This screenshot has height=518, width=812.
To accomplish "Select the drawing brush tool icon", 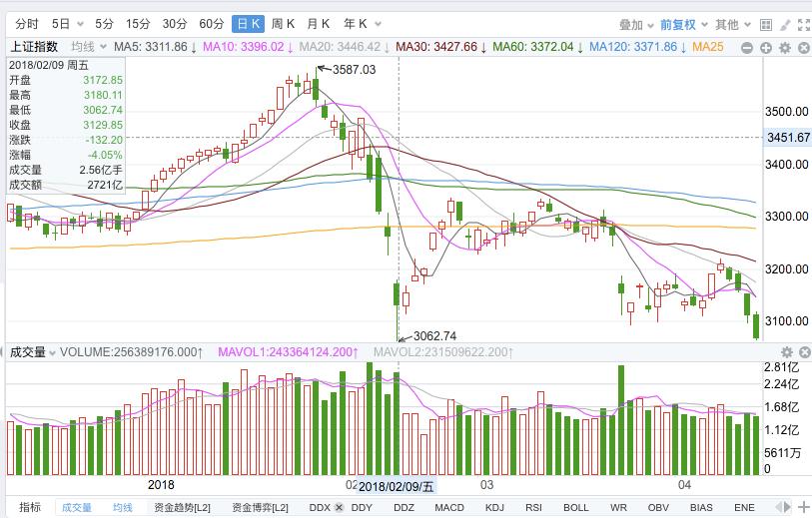I will (785, 25).
